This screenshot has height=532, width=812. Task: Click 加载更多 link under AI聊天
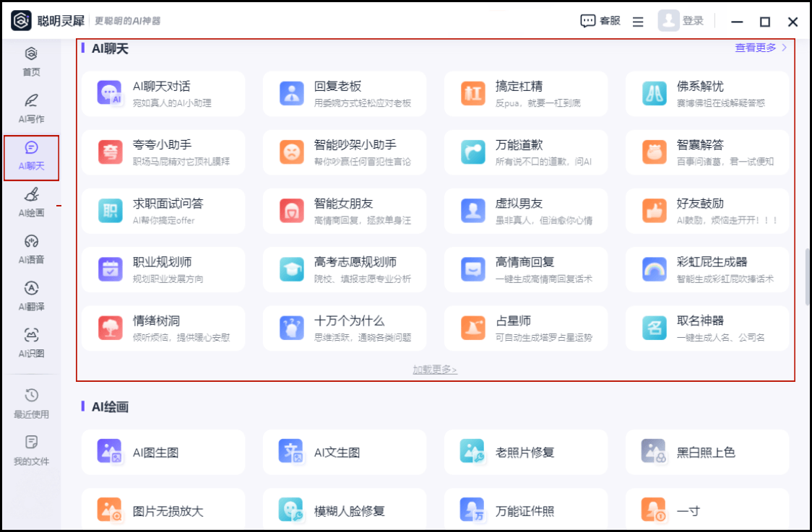coord(435,370)
